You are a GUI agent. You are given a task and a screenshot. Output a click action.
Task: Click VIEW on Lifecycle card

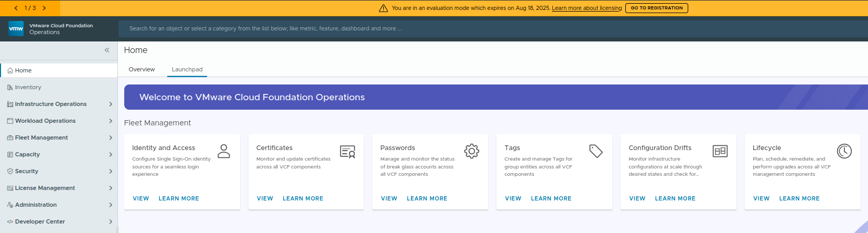coord(762,198)
